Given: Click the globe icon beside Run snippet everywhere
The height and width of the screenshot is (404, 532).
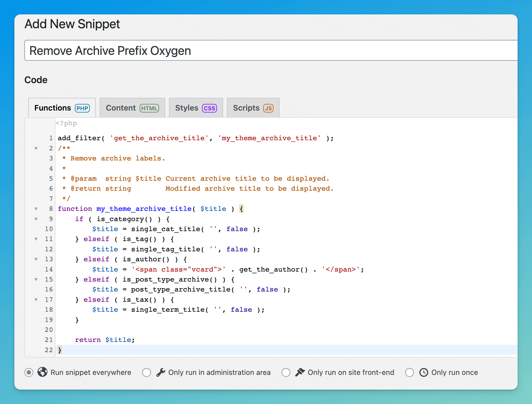Looking at the screenshot, I should [42, 372].
